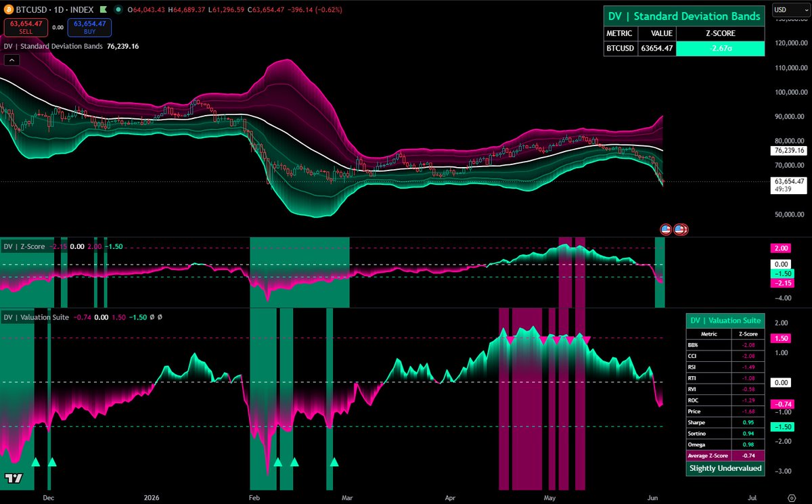Click the teal up-arrow signal above Mar label
Image resolution: width=812 pixels, height=504 pixels.
pos(334,462)
